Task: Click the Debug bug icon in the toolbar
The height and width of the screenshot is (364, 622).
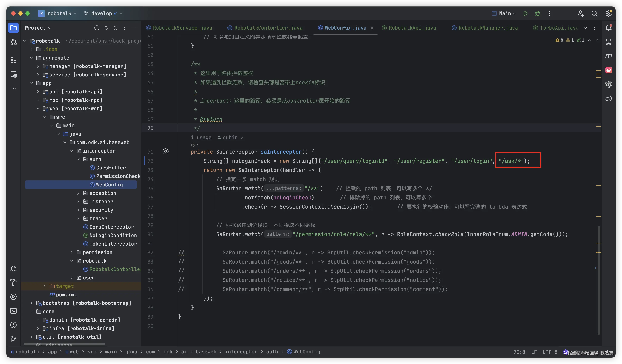Action: pyautogui.click(x=538, y=13)
